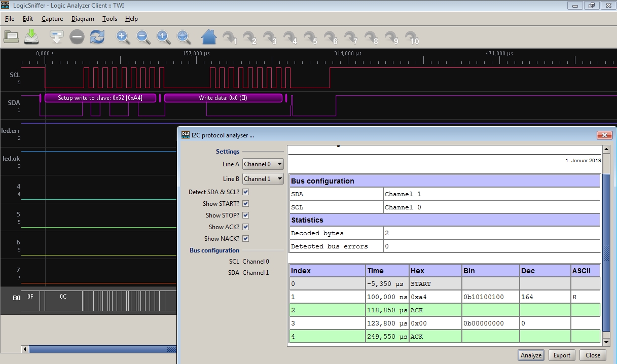Open the Help menu
617x364 pixels.
(x=131, y=19)
